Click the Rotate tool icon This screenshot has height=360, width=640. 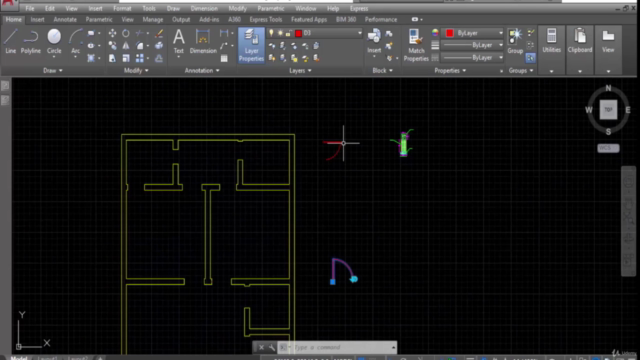click(x=126, y=33)
